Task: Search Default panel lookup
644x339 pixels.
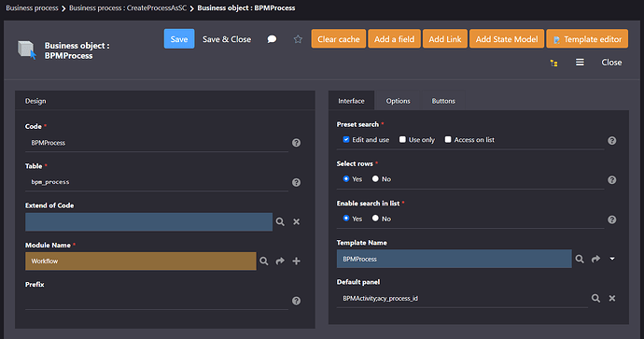Action: [x=595, y=298]
